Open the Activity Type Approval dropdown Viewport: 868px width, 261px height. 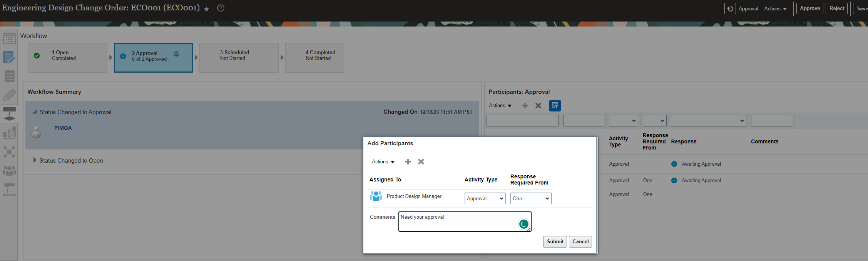485,198
